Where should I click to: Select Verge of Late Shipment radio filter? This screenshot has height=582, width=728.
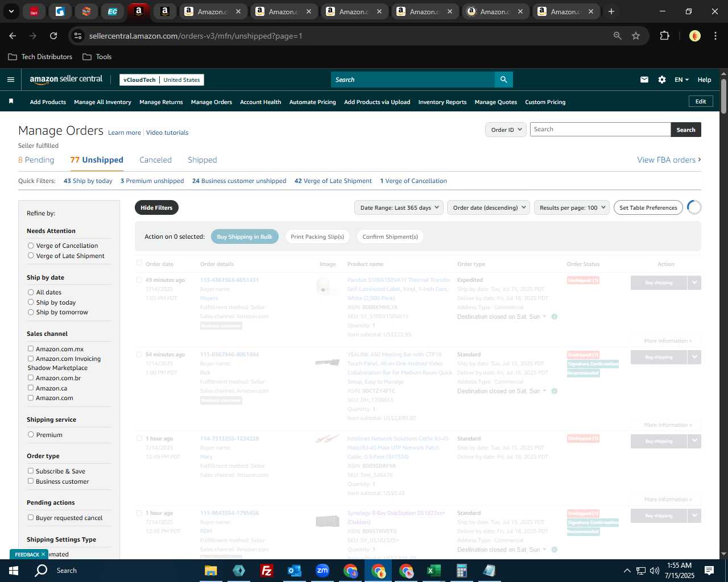coord(31,256)
